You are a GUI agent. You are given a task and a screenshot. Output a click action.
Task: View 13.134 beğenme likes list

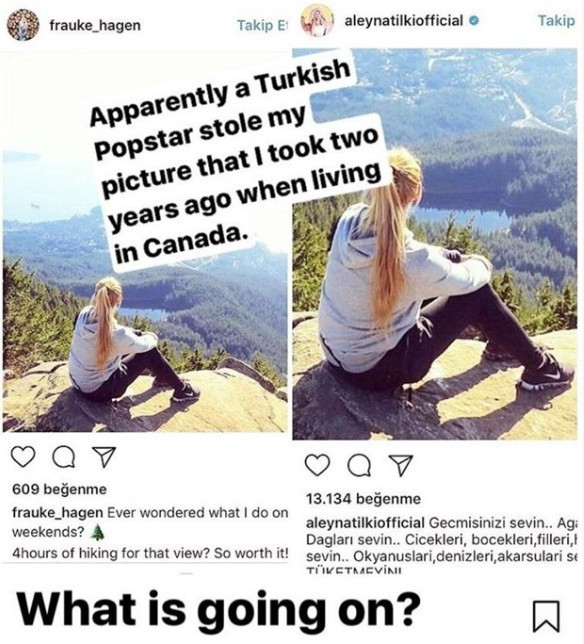coord(363,499)
